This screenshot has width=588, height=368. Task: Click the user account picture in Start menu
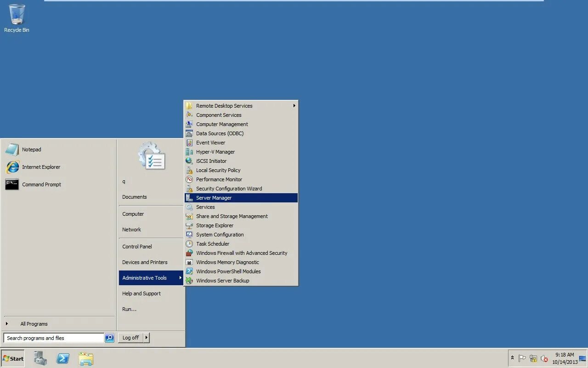152,155
